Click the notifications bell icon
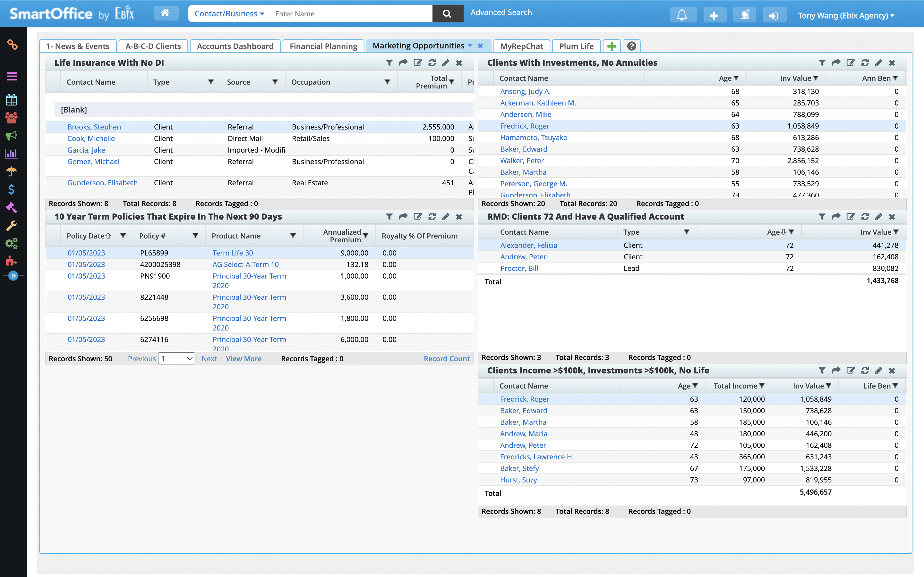This screenshot has height=577, width=924. point(683,14)
